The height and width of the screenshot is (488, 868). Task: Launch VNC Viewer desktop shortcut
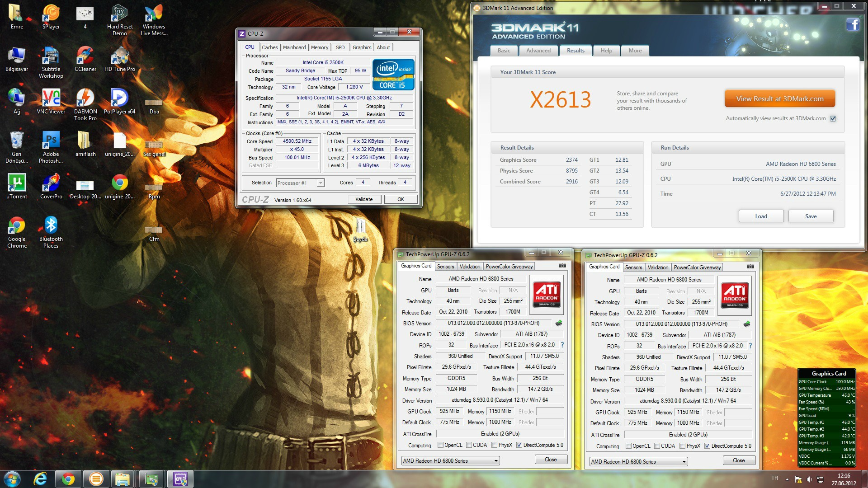pyautogui.click(x=51, y=102)
